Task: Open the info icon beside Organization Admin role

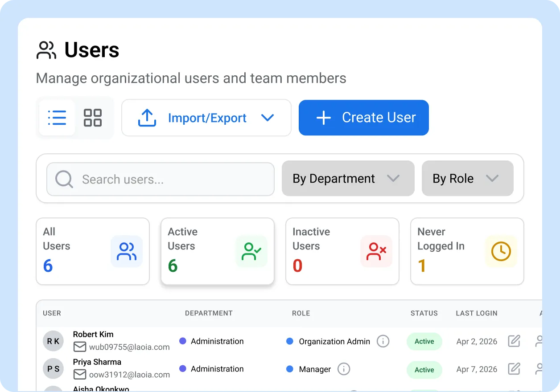Action: pyautogui.click(x=383, y=341)
